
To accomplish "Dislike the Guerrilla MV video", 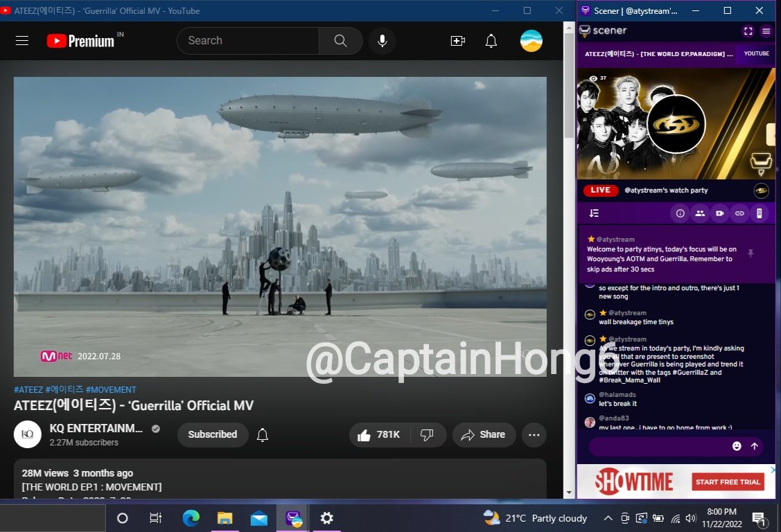I will (x=427, y=435).
